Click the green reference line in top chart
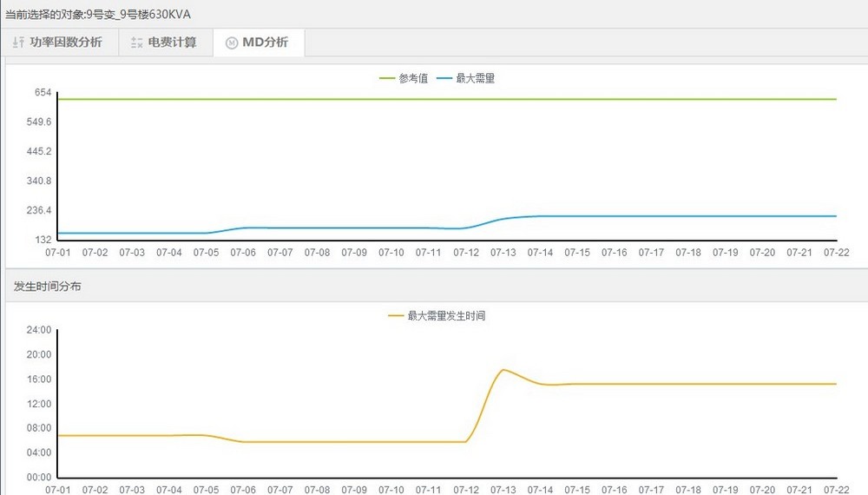868x495 pixels. 434,99
